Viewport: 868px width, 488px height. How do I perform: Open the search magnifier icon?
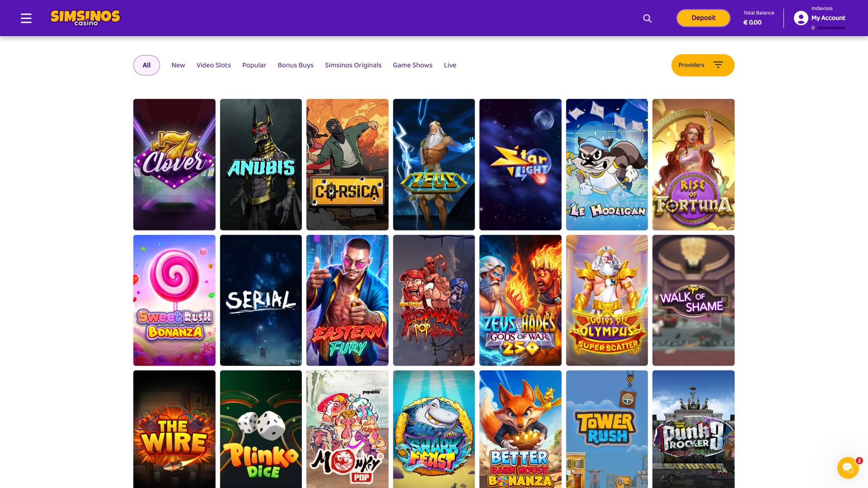(x=647, y=19)
